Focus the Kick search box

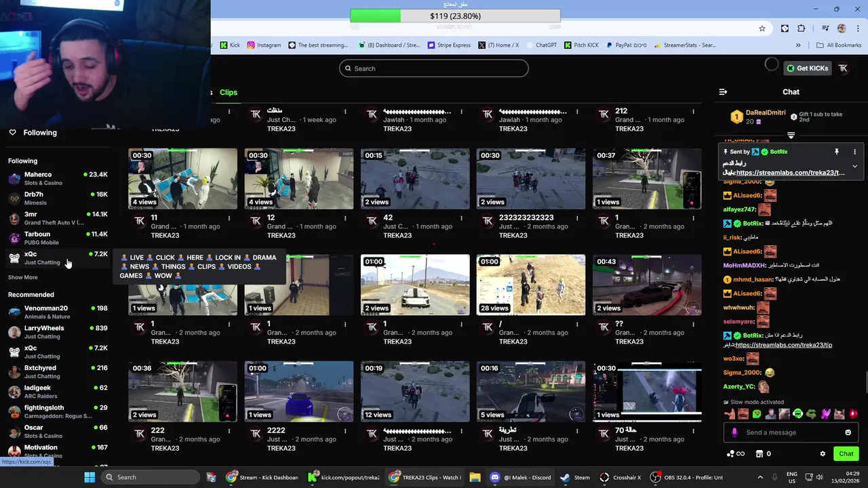[434, 68]
